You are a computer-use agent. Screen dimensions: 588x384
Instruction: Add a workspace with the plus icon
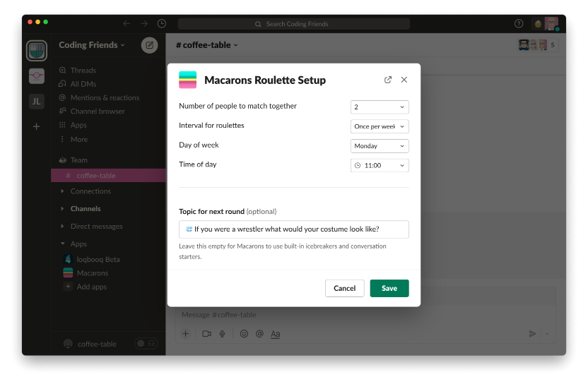36,126
